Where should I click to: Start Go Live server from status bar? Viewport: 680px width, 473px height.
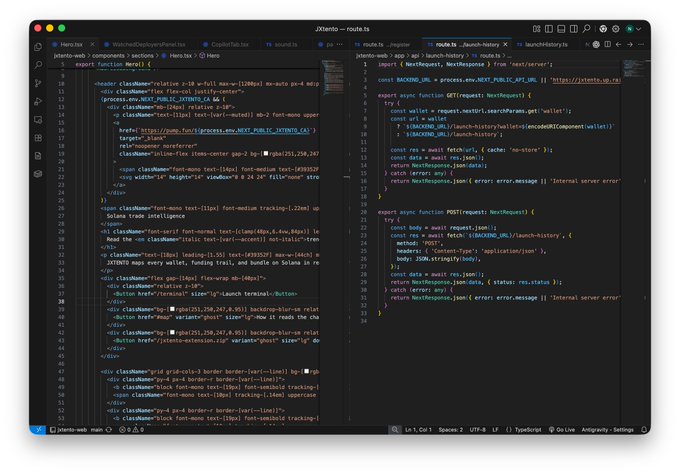pyautogui.click(x=562, y=430)
